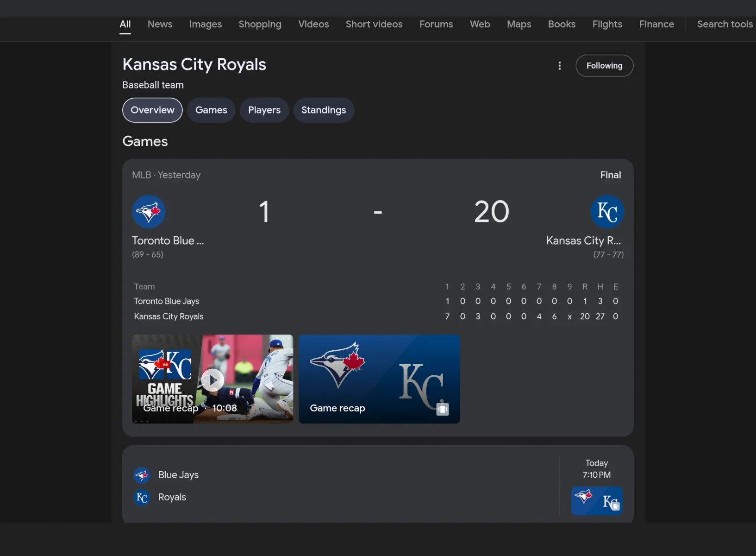The image size is (756, 556).
Task: Select the Overview chip
Action: (x=152, y=110)
